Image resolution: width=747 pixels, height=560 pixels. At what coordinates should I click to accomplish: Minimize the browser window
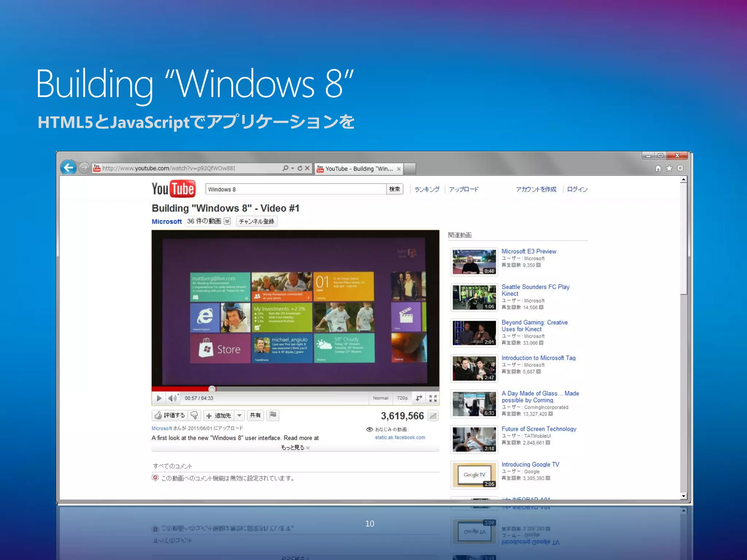[x=648, y=156]
